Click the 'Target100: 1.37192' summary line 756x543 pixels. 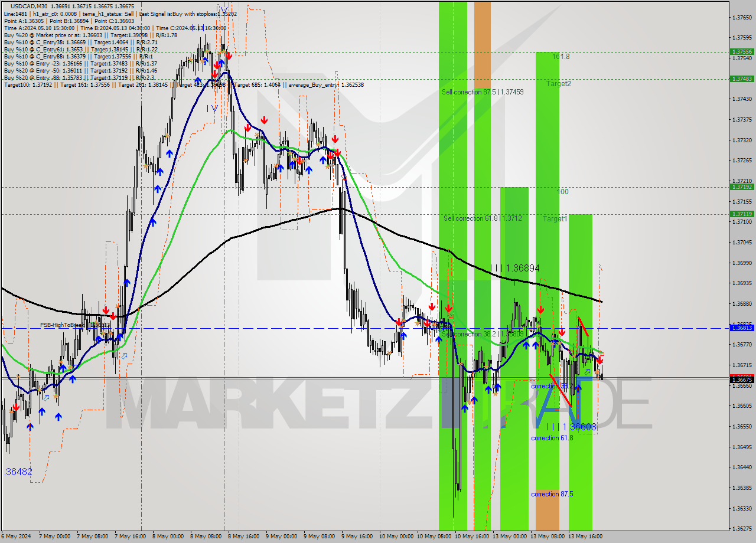(x=184, y=85)
